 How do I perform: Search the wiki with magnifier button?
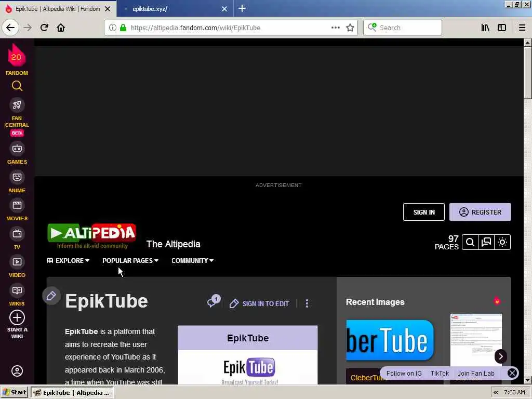point(470,242)
